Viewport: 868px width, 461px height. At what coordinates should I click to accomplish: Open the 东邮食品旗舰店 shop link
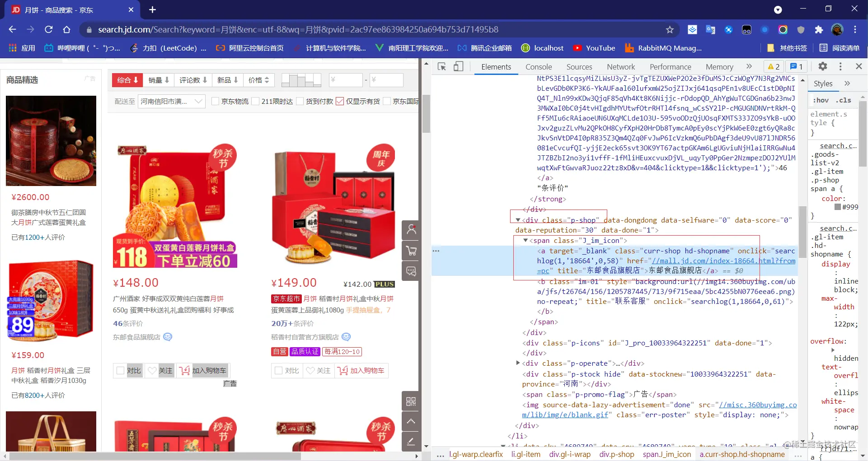pyautogui.click(x=136, y=337)
